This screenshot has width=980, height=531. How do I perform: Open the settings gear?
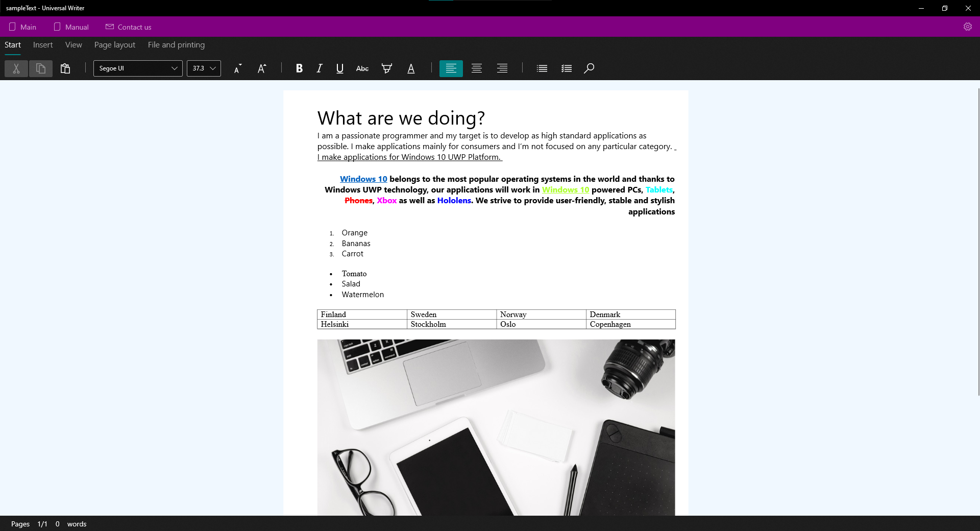point(968,27)
